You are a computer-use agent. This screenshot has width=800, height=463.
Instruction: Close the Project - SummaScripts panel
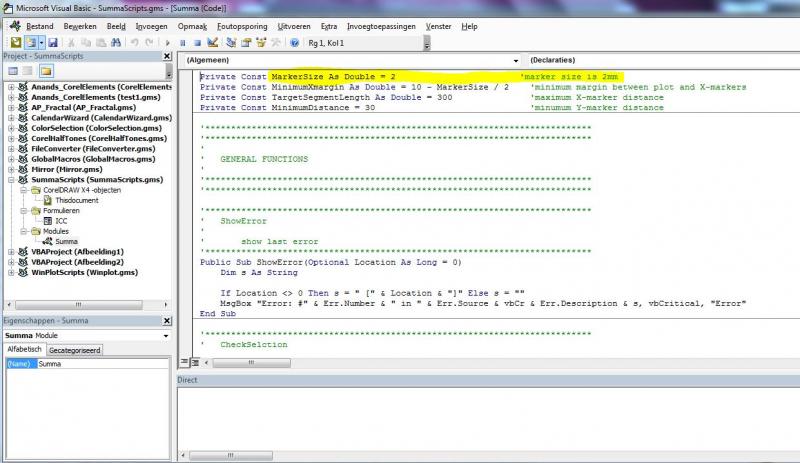[167, 56]
